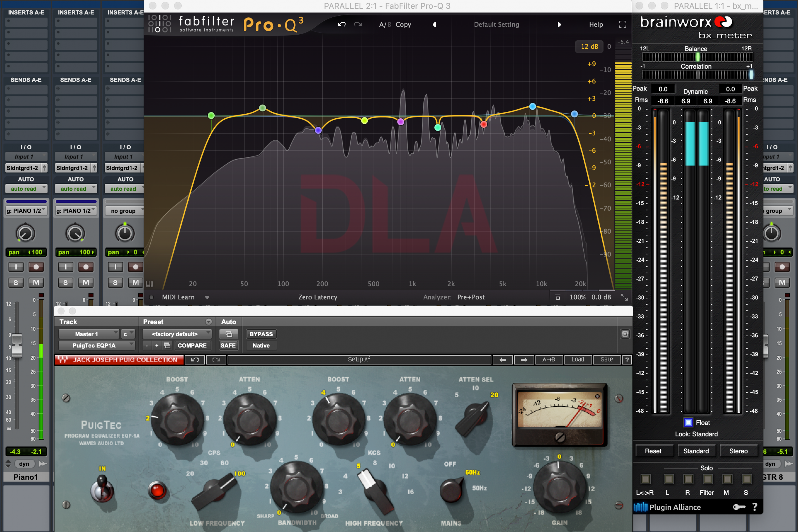Open the MIDI Learn dropdown arrow
This screenshot has height=532, width=798.
tap(207, 298)
